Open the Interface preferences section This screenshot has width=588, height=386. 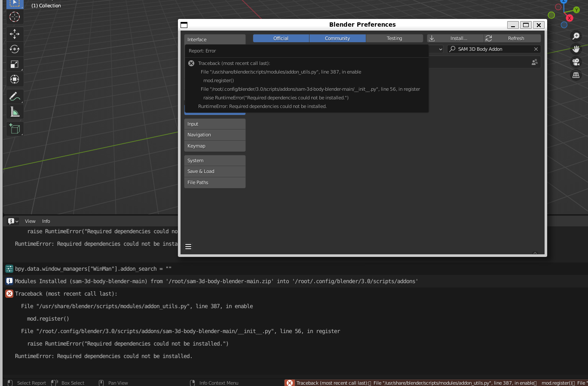tap(215, 39)
